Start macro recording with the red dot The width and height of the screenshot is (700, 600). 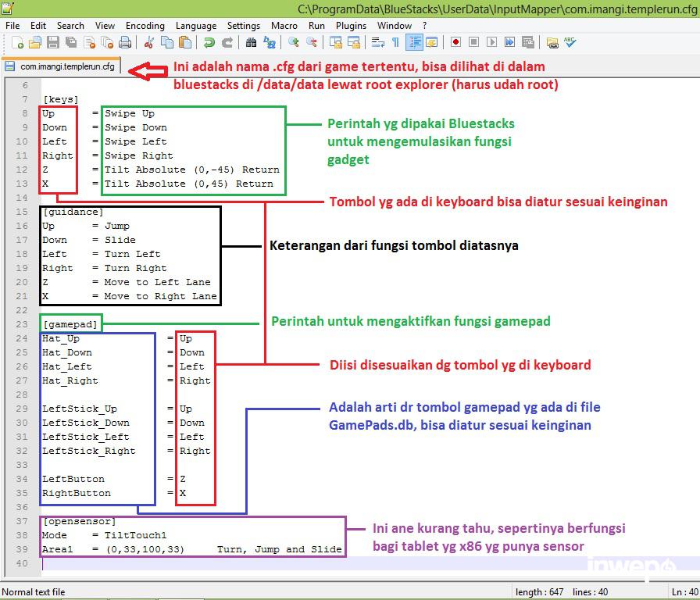pos(455,43)
